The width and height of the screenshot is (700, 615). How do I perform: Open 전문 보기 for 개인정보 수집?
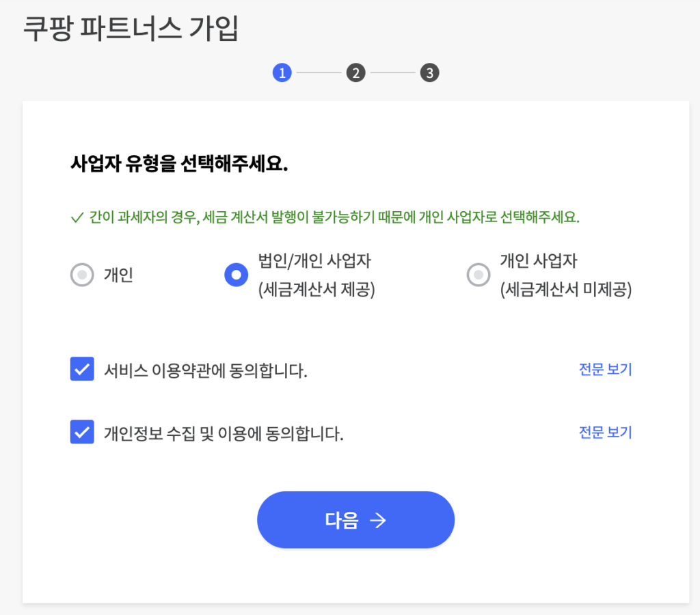[605, 433]
